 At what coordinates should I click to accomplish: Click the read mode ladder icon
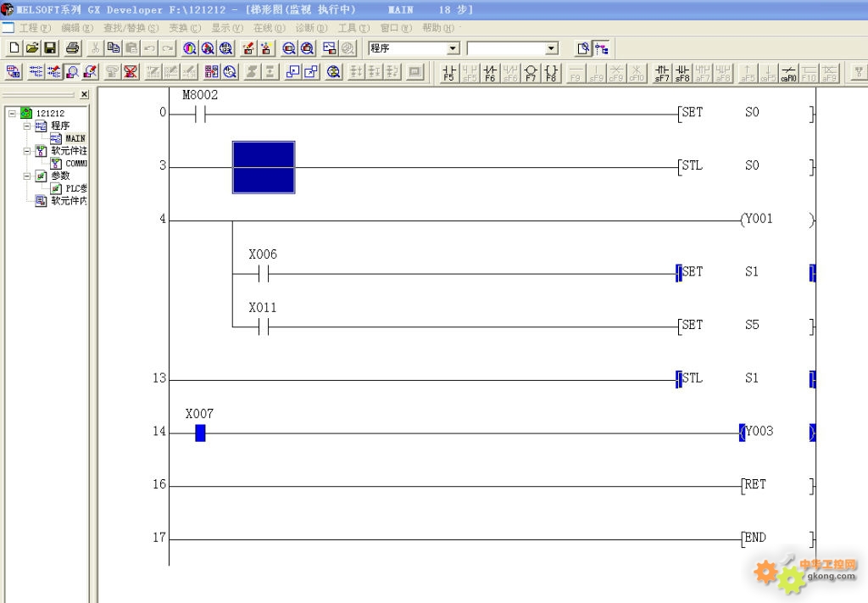click(x=36, y=72)
